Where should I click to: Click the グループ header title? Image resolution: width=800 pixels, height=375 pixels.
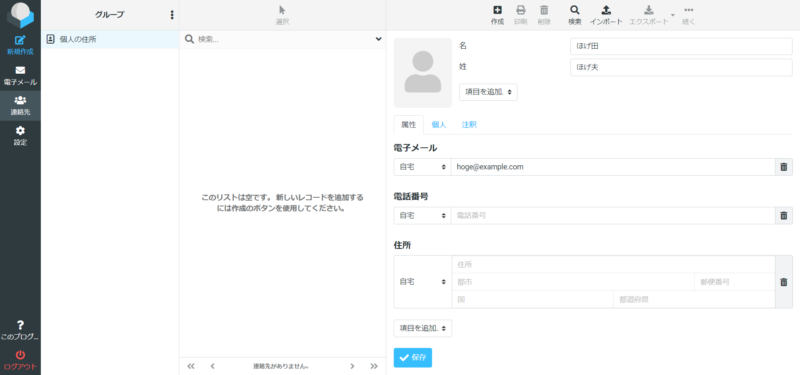coord(109,15)
